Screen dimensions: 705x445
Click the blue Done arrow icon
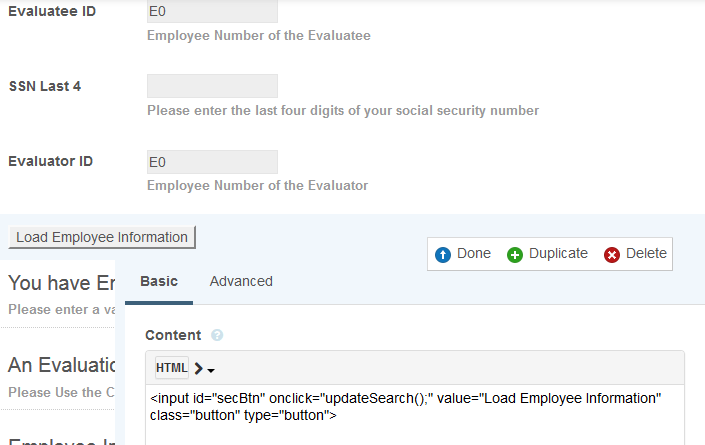442,255
